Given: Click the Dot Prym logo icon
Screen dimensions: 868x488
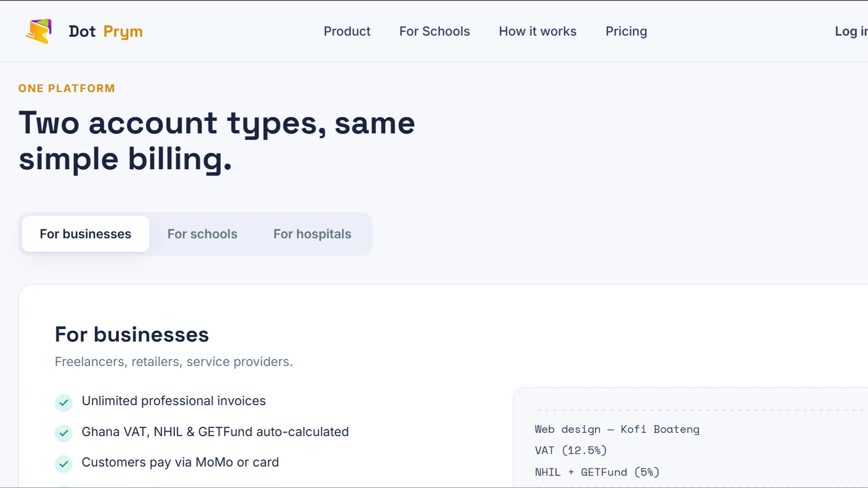Looking at the screenshot, I should [x=39, y=31].
